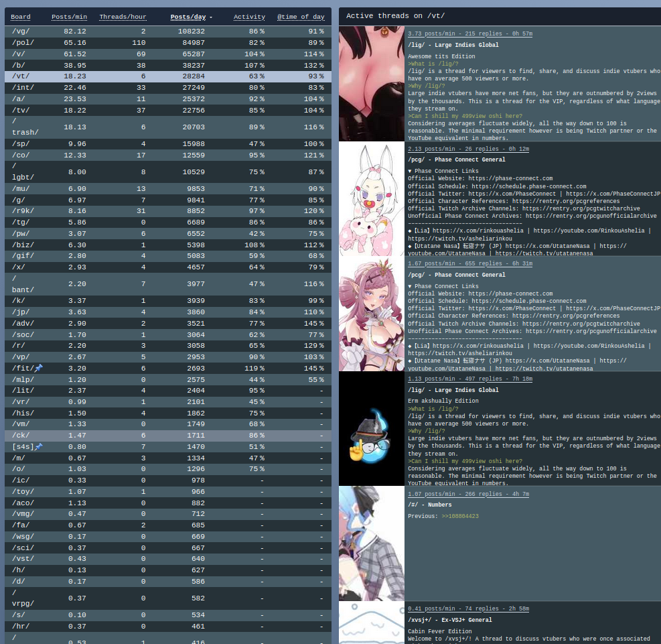The width and height of the screenshot is (661, 644).
Task: Open thread stats link 1.67 posts/min
Action: [470, 263]
